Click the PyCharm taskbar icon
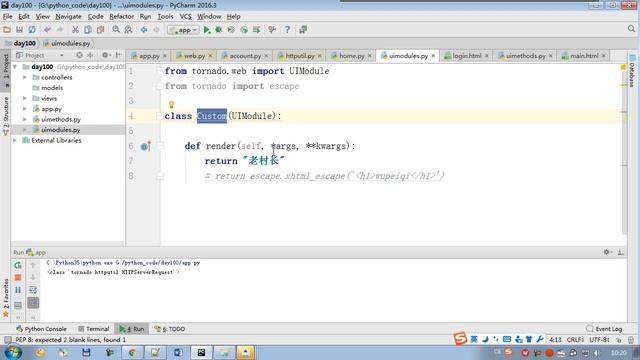This screenshot has width=640, height=360. [x=202, y=353]
